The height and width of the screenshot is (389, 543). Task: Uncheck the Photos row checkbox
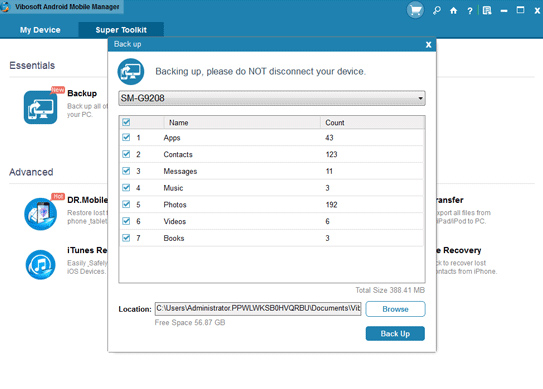[x=126, y=204]
